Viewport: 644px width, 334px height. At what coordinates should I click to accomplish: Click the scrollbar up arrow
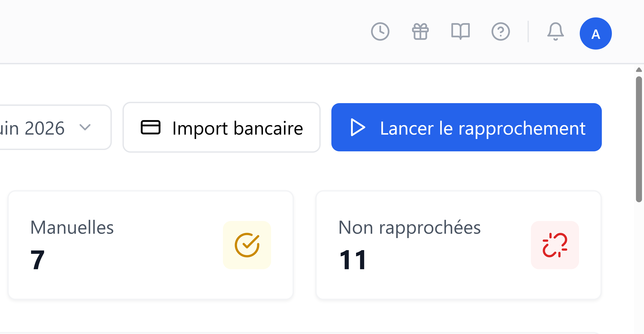(639, 70)
